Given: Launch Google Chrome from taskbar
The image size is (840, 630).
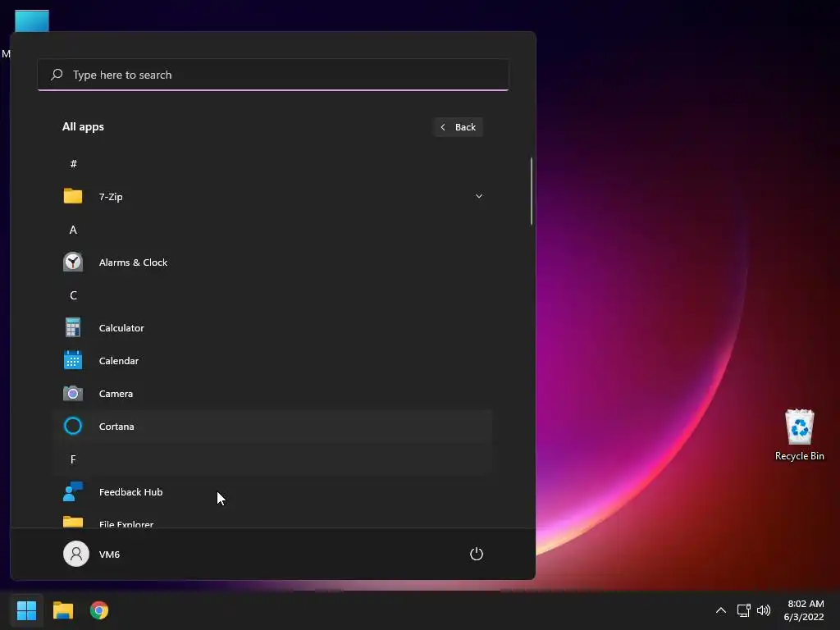Looking at the screenshot, I should [x=99, y=610].
